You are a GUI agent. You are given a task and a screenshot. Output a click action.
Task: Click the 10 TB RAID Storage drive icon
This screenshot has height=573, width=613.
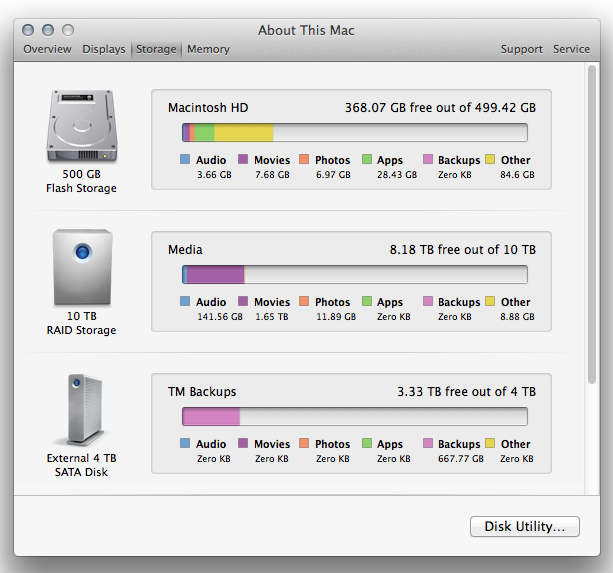[82, 267]
